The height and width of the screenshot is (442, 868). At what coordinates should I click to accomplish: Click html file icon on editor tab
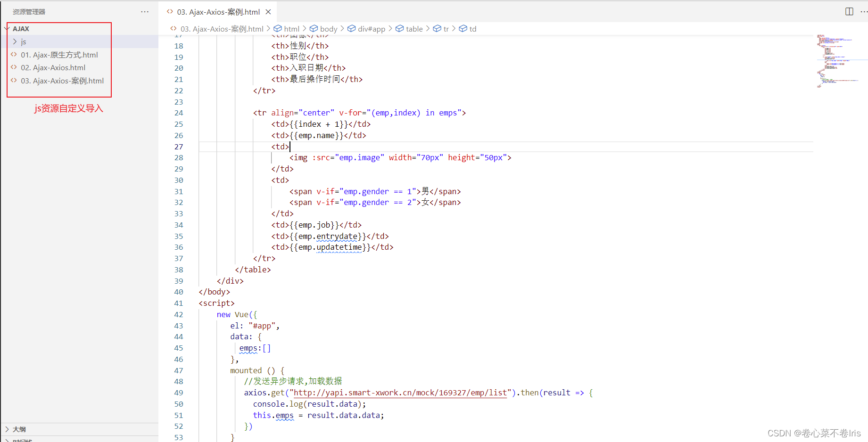pos(170,12)
